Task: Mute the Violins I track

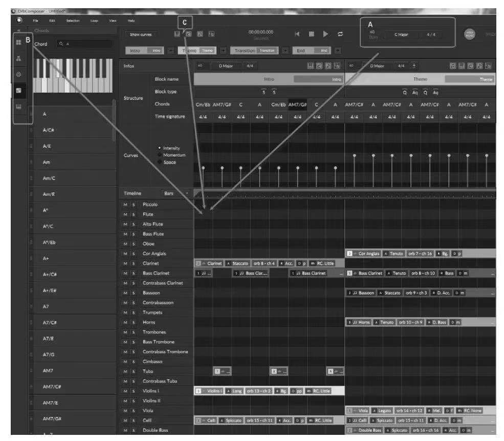Action: pyautogui.click(x=125, y=391)
